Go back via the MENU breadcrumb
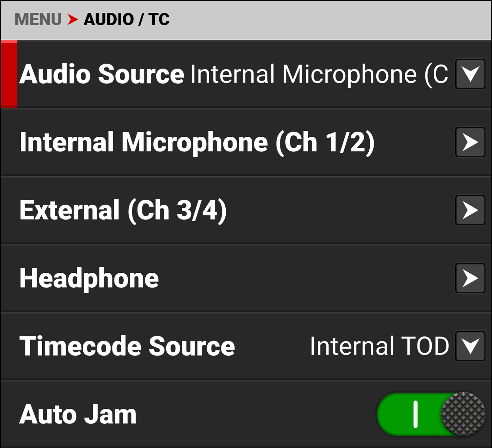This screenshot has height=448, width=492. tap(38, 19)
